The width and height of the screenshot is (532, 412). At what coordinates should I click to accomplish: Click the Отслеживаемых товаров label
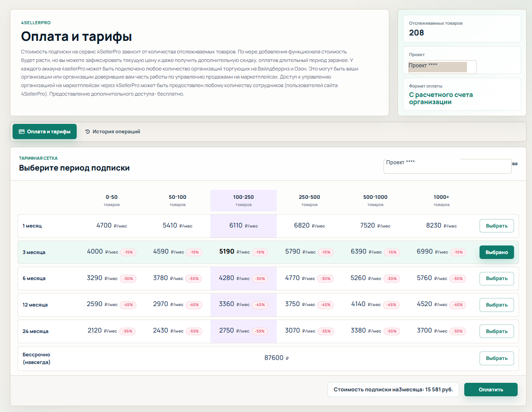point(436,23)
